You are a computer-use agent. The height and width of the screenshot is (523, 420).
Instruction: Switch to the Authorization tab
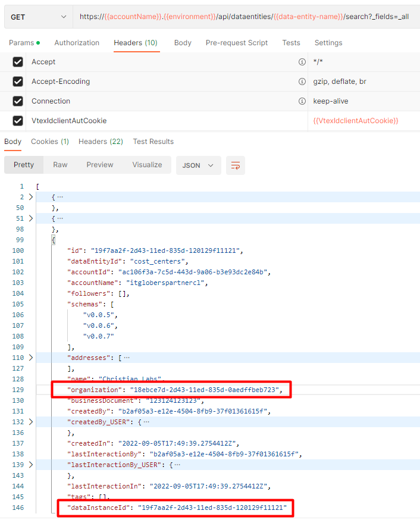pyautogui.click(x=77, y=43)
